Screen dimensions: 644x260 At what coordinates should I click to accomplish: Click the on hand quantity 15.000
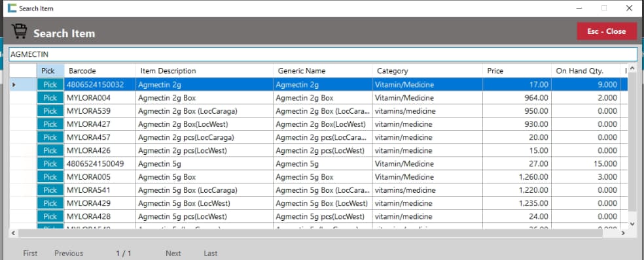[x=586, y=163]
